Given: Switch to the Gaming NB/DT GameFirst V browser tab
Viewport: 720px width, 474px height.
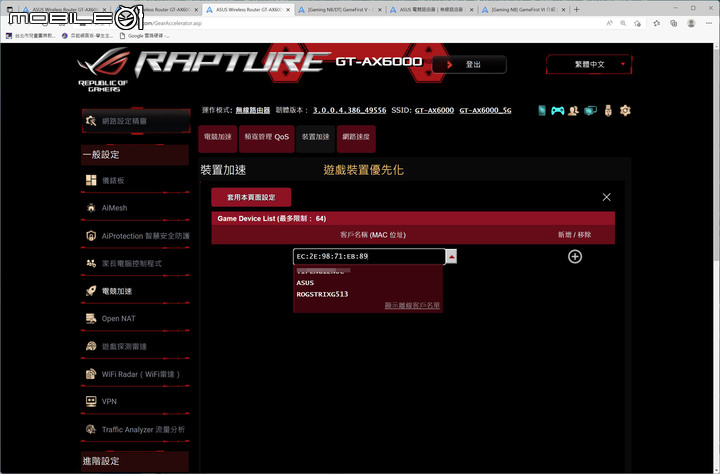Looking at the screenshot, I should [339, 9].
